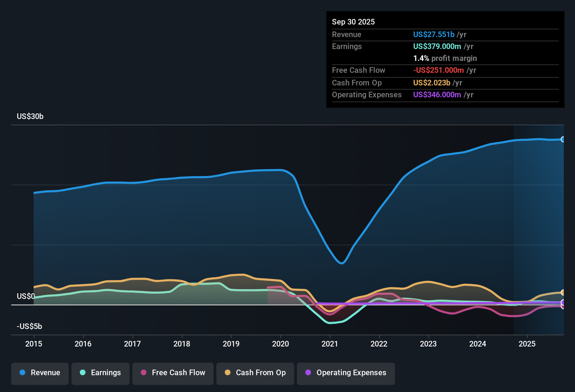The width and height of the screenshot is (575, 392).
Task: Click the purple Operating Expenses legend dot
Action: pyautogui.click(x=308, y=373)
